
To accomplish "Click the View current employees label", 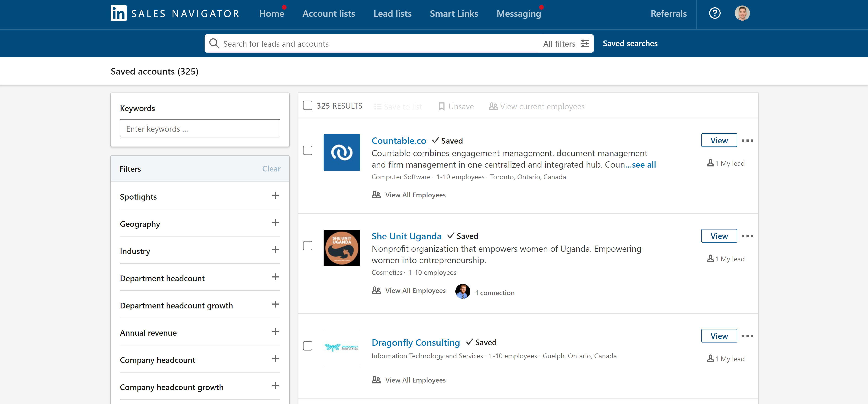I will 542,107.
